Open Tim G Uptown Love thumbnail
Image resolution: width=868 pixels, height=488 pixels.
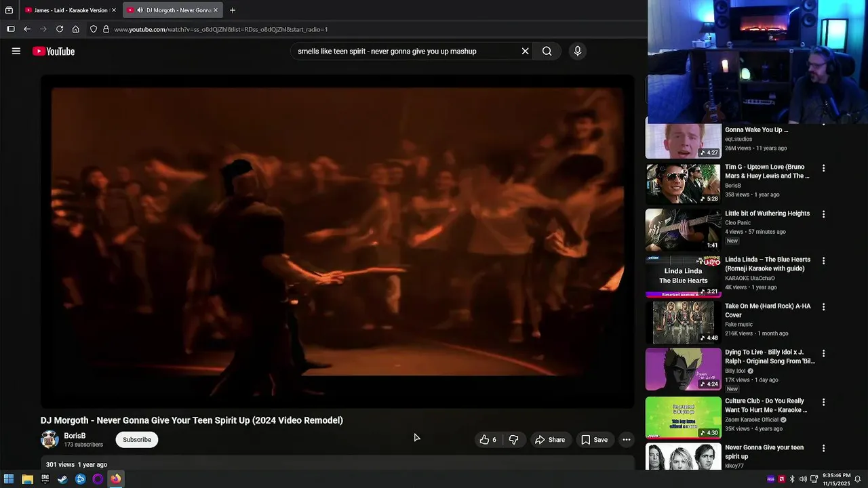tap(683, 183)
